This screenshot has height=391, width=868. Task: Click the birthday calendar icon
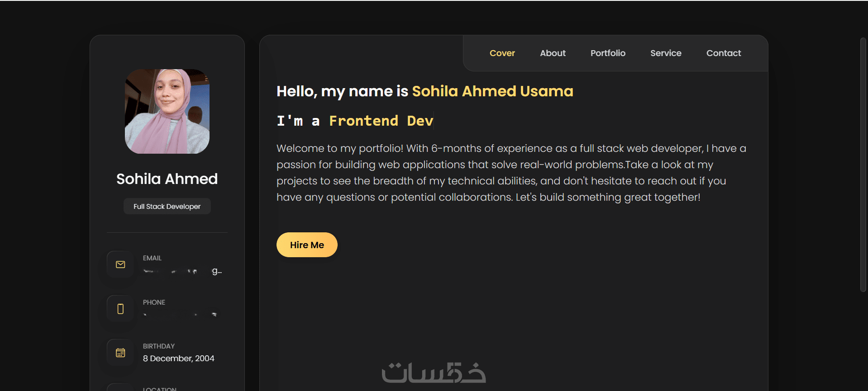[120, 353]
